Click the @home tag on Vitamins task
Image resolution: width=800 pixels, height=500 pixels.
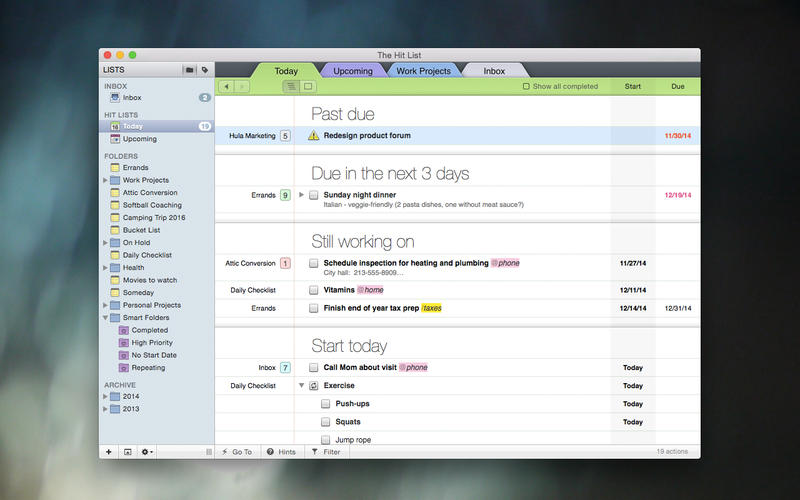[370, 290]
